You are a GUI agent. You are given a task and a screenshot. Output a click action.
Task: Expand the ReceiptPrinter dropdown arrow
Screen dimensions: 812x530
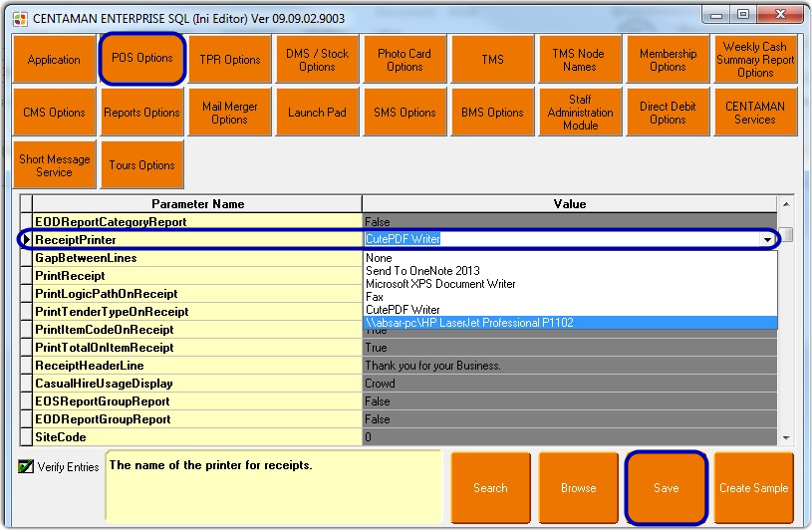[x=767, y=239]
